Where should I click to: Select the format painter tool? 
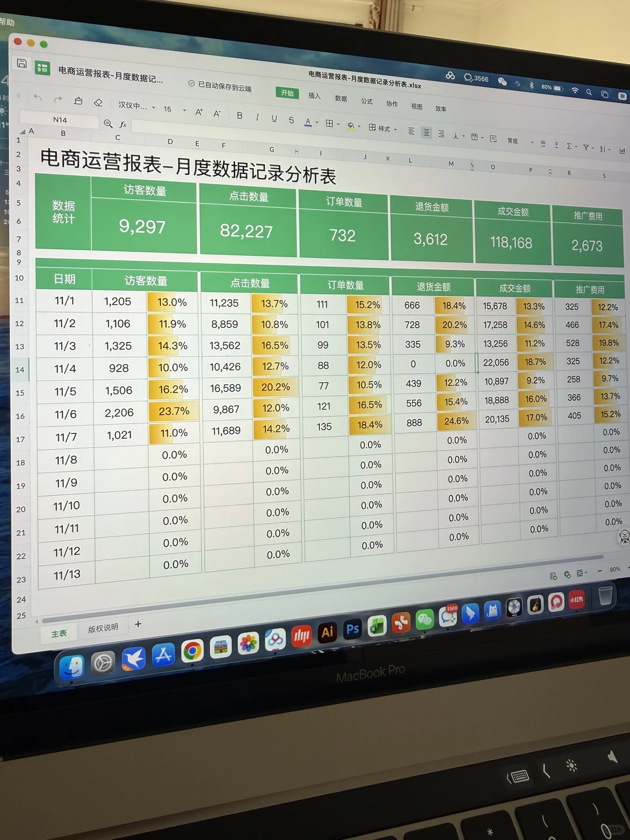(79, 101)
